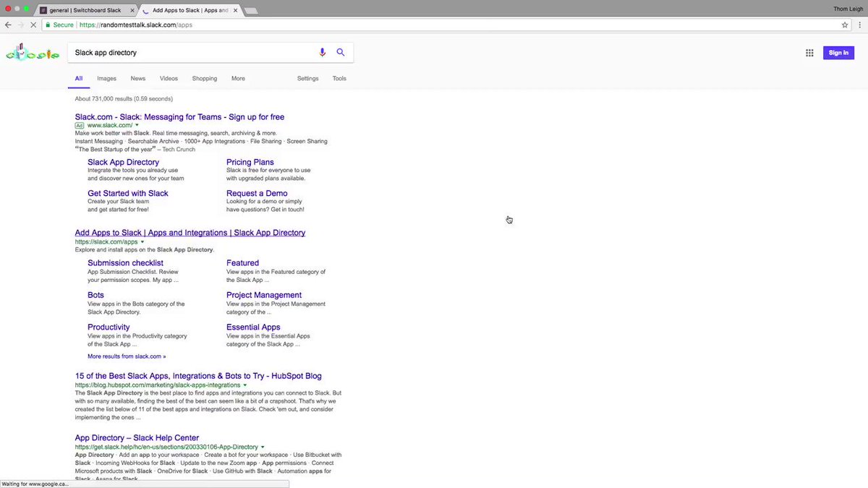
Task: Start voice search with microphone icon
Action: click(x=323, y=53)
